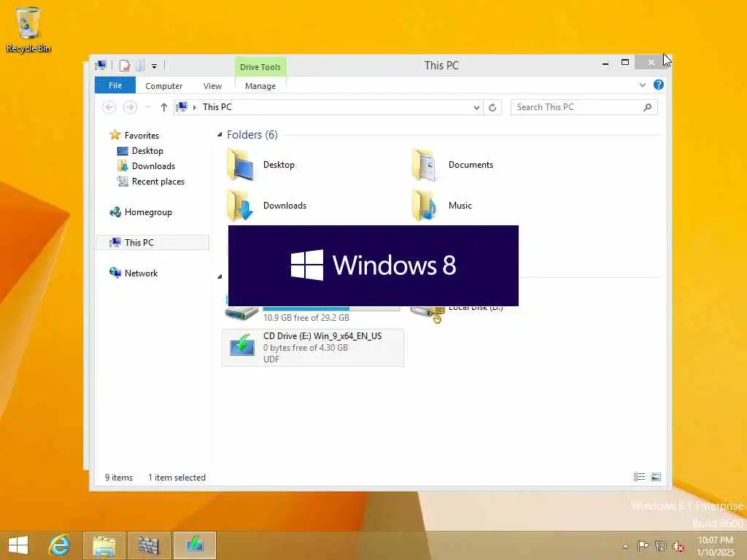The image size is (747, 560).
Task: Refresh the This PC view
Action: coord(492,108)
